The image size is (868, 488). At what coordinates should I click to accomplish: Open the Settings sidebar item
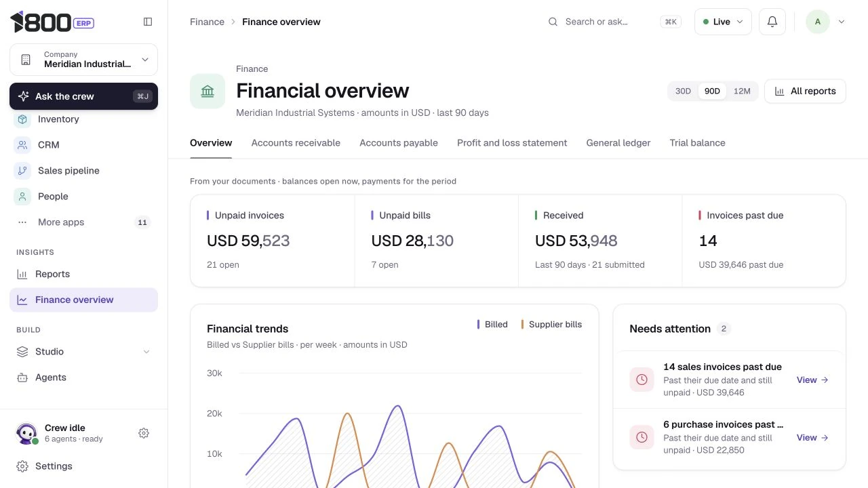click(x=83, y=466)
